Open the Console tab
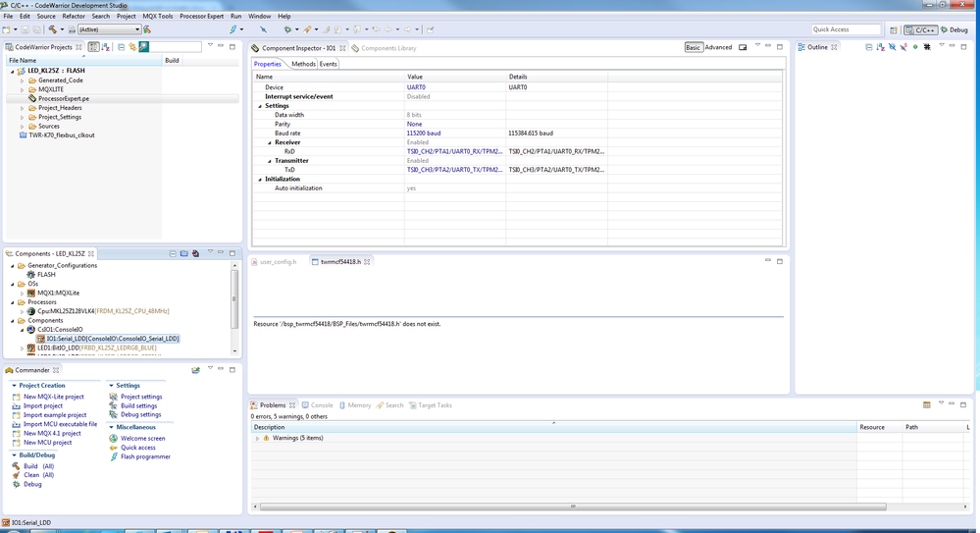The image size is (980, 533). (x=318, y=405)
